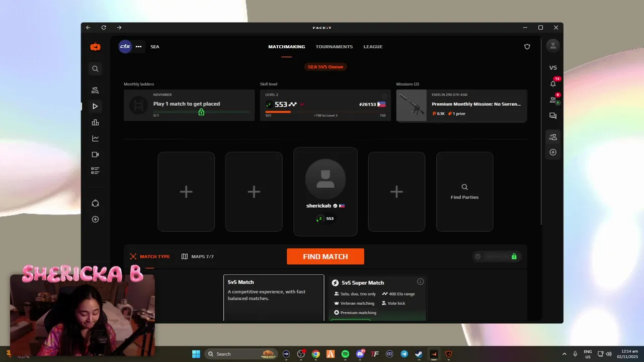Open Spotify from the taskbar
644x362 pixels.
coord(345,354)
